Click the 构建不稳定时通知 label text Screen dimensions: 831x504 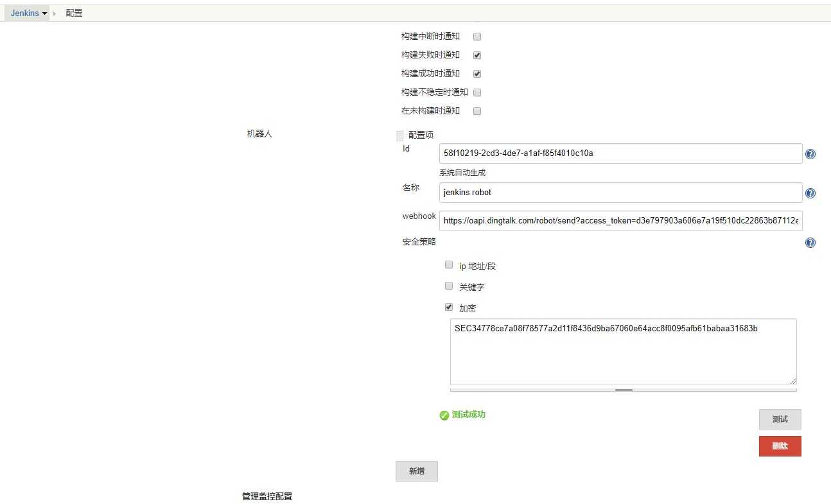click(435, 92)
